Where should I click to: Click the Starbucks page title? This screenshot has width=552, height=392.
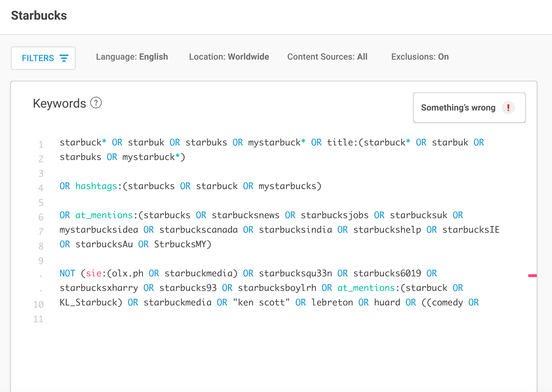[x=39, y=16]
